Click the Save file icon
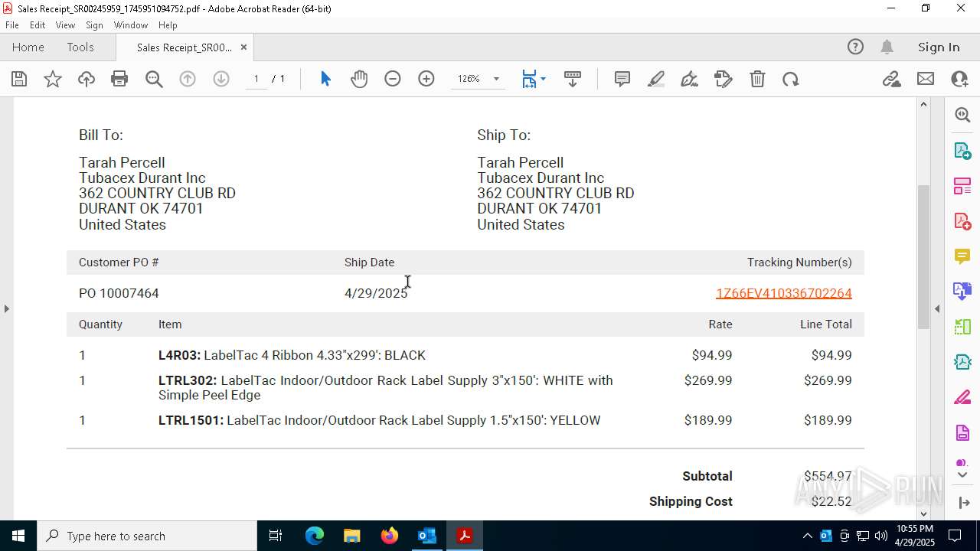The height and width of the screenshot is (551, 980). 19,79
